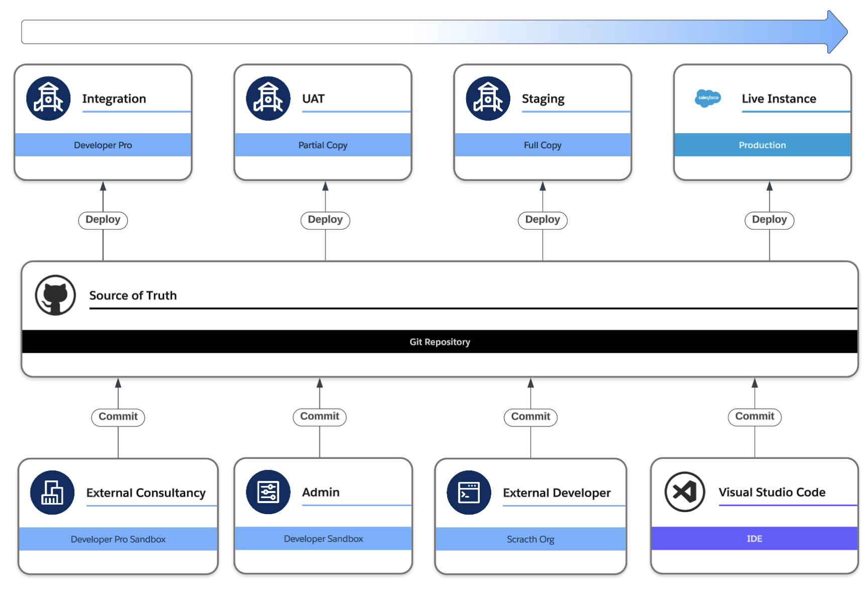868x591 pixels.
Task: Click the Deploy label under UAT
Action: [x=325, y=220]
